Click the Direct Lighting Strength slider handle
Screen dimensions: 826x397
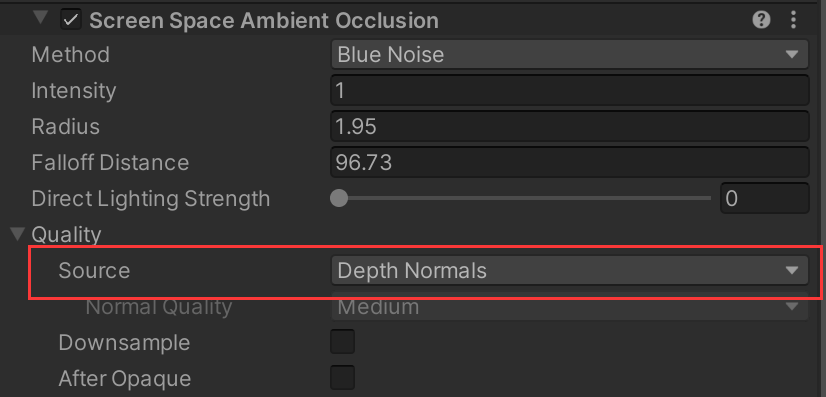click(x=339, y=198)
